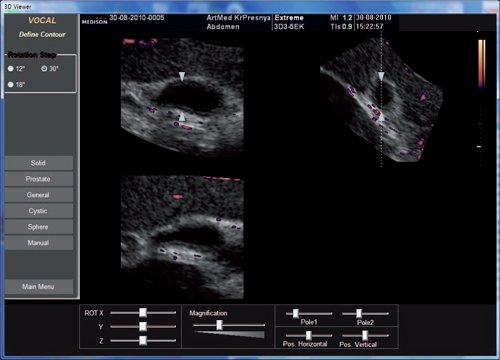Pick the Cystic contour mode
The width and height of the screenshot is (500, 360).
[39, 211]
